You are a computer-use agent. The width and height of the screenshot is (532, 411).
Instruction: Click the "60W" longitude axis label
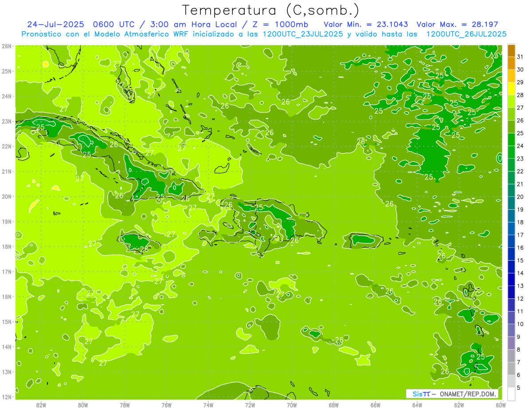coord(501,405)
